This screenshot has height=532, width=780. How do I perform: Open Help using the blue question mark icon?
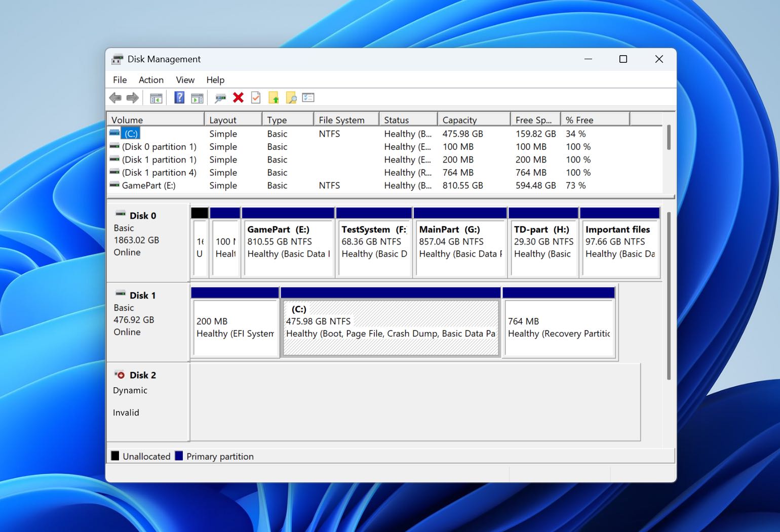click(x=179, y=97)
